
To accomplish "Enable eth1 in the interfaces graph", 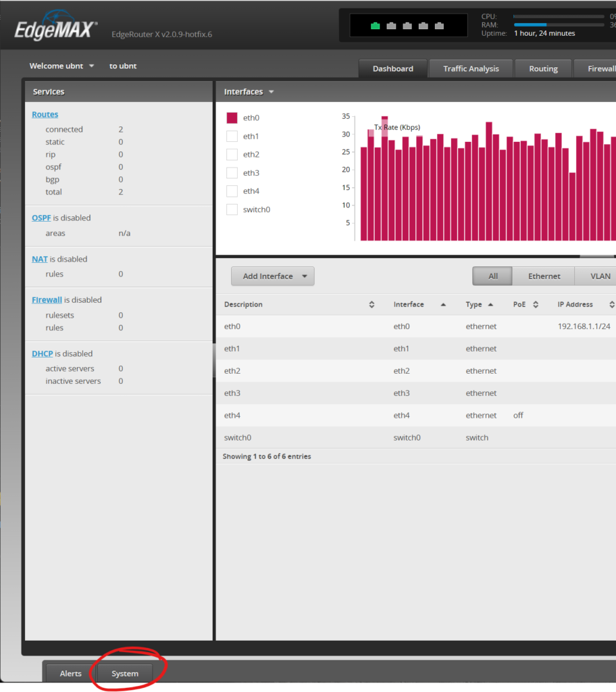I will pyautogui.click(x=232, y=137).
